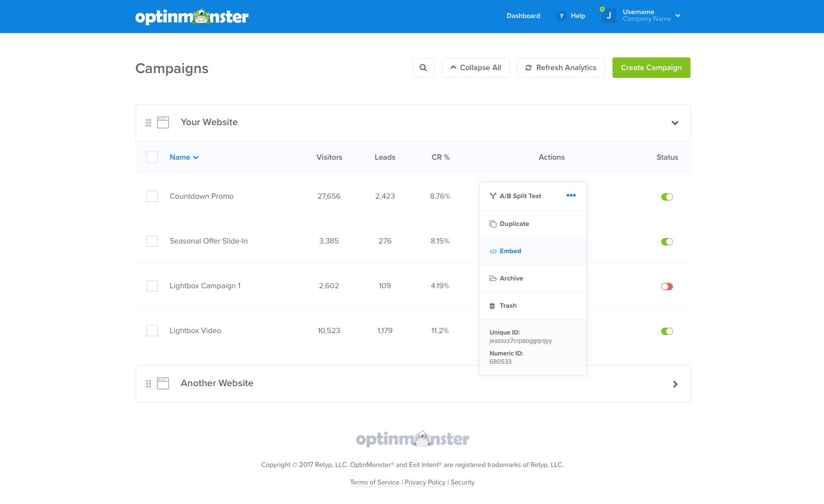Screen dimensions: 824x504
Task: Click the Another Website section title
Action: coord(217,383)
